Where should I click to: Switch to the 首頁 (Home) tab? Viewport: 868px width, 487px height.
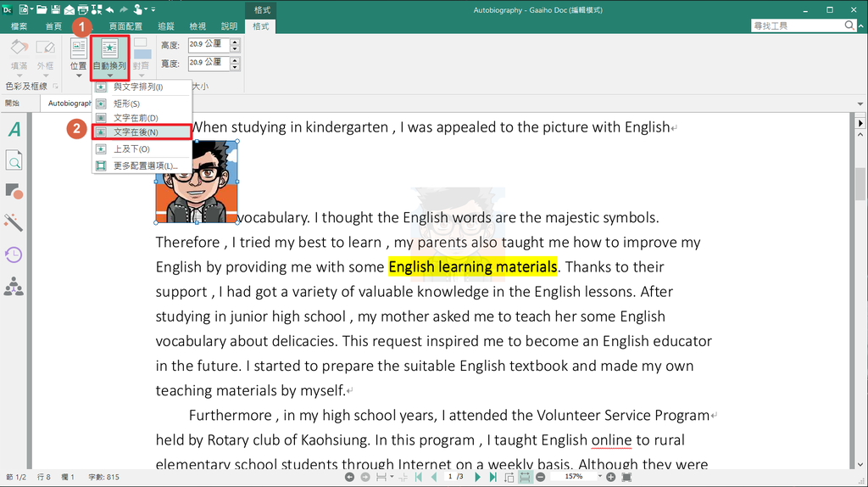53,26
